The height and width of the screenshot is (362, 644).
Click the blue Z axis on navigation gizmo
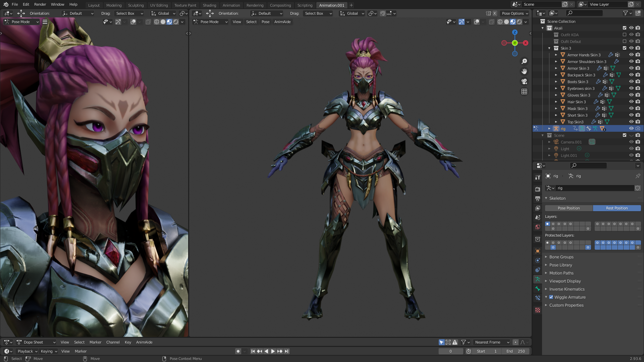pos(515,32)
